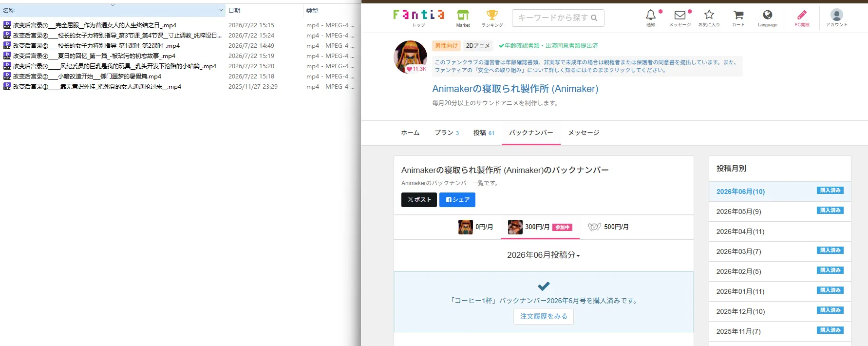Select file 改变后宣录④ 夏日的回忆 .mp4

pyautogui.click(x=94, y=56)
